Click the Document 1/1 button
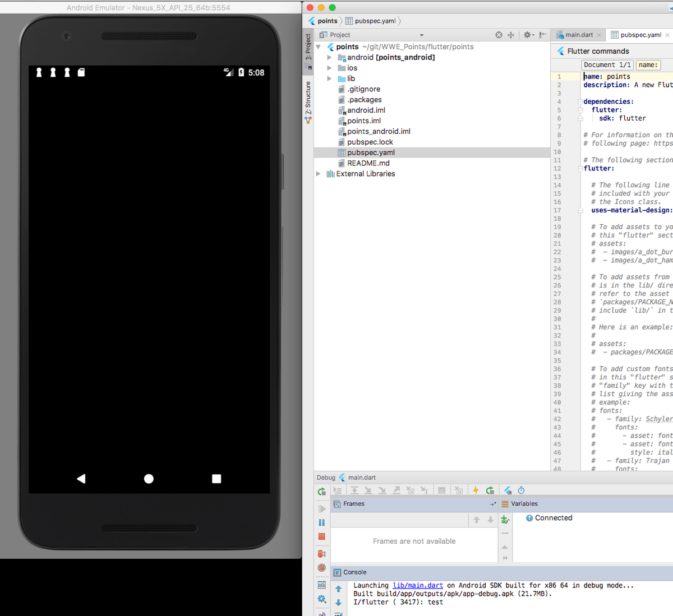673x616 pixels. point(607,64)
